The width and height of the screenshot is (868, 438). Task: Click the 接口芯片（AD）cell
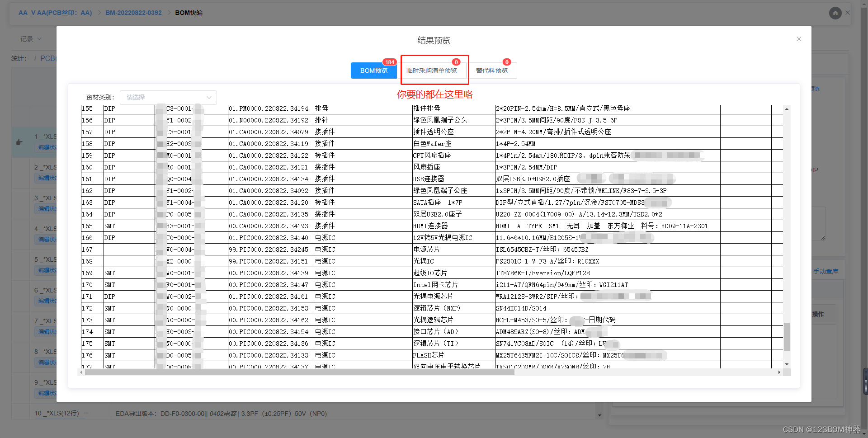453,332
